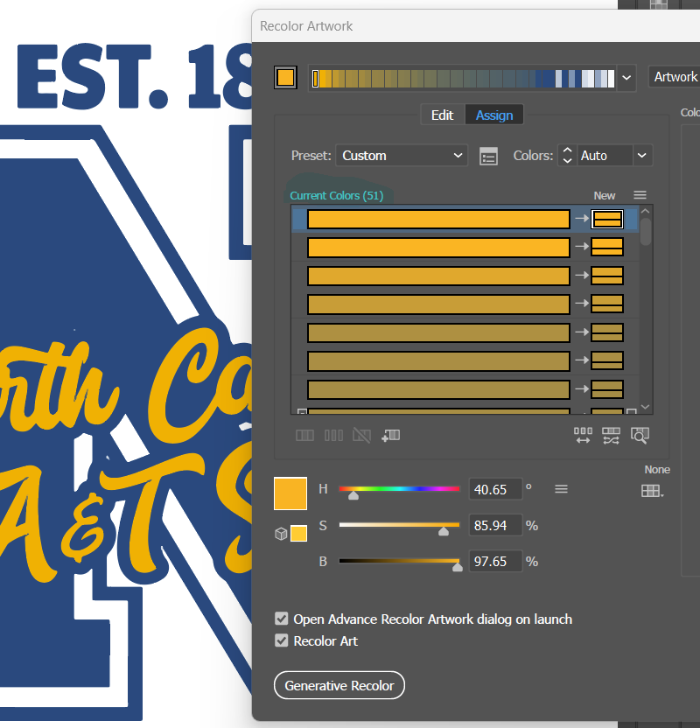Uncheck the Recolor Art checkbox
Viewport: 700px width, 728px height.
281,640
